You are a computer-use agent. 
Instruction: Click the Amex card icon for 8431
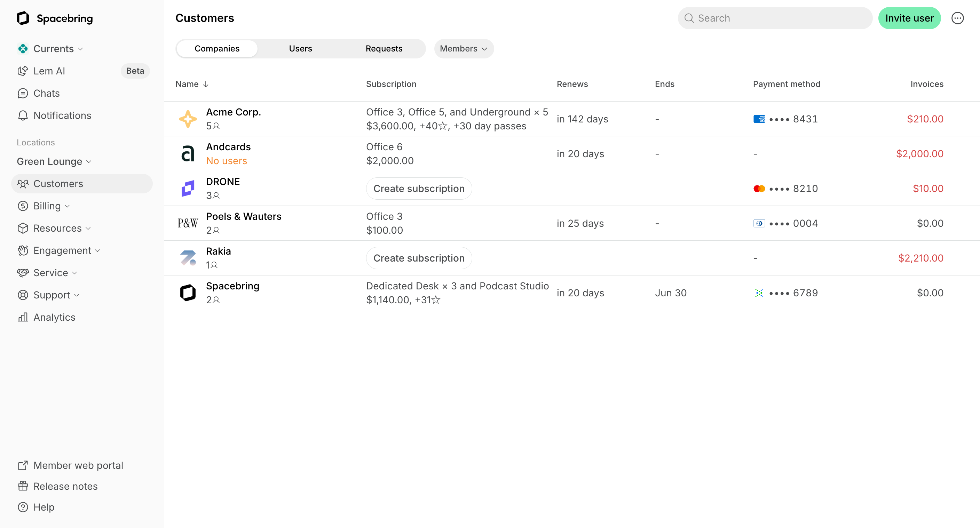pos(759,119)
